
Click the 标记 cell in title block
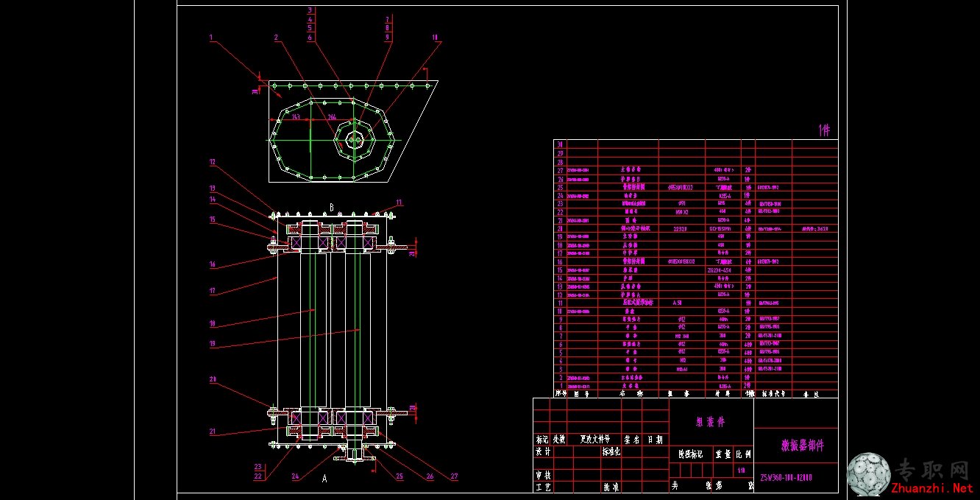[x=542, y=440]
